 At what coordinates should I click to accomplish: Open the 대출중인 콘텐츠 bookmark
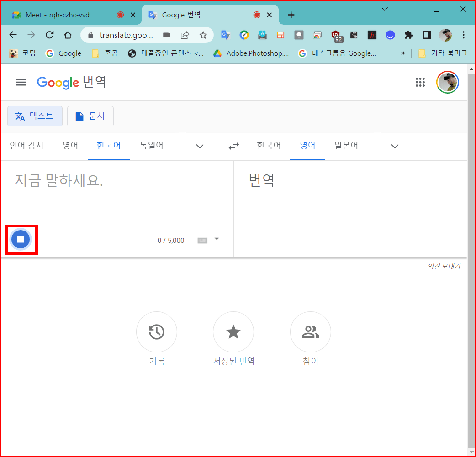tap(166, 53)
